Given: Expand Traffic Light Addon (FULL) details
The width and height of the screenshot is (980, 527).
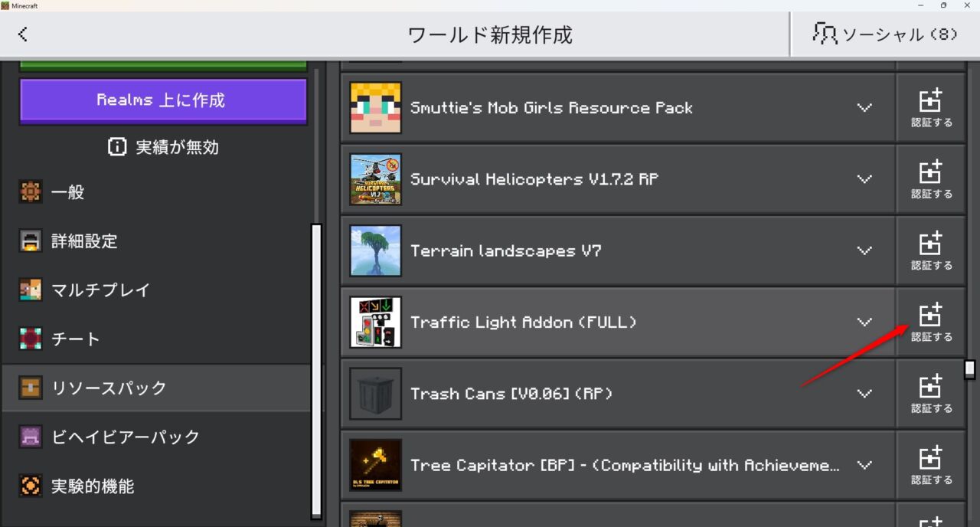Looking at the screenshot, I should pos(864,322).
